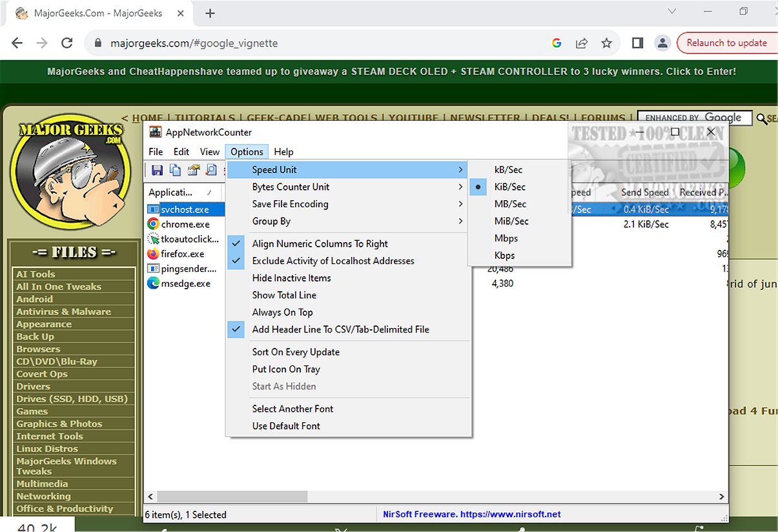Go back with the browser back arrow
The width and height of the screenshot is (778, 532).
pos(17,43)
